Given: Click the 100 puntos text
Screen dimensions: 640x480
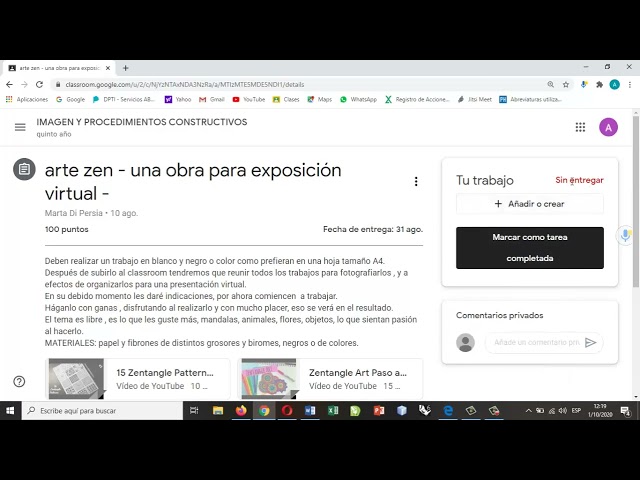Looking at the screenshot, I should coord(67,229).
